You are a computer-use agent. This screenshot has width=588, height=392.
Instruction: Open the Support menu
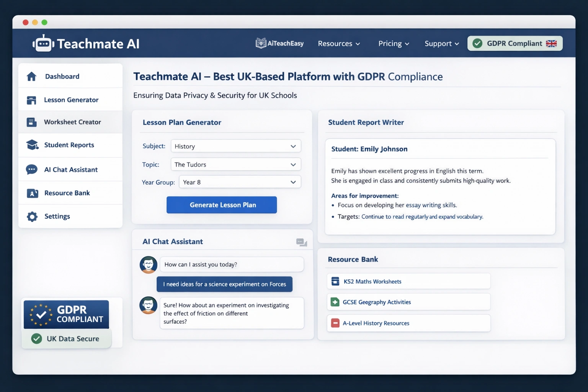point(441,44)
